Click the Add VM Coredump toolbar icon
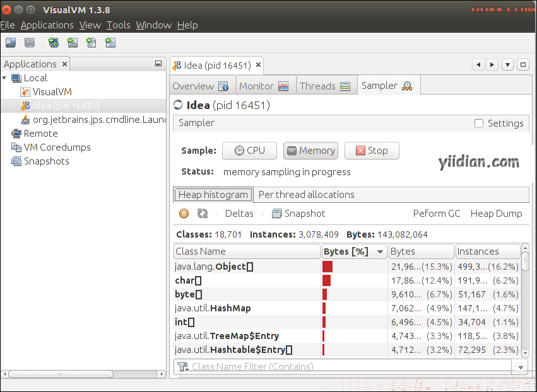Screen dimensions: 537x392 [x=91, y=43]
